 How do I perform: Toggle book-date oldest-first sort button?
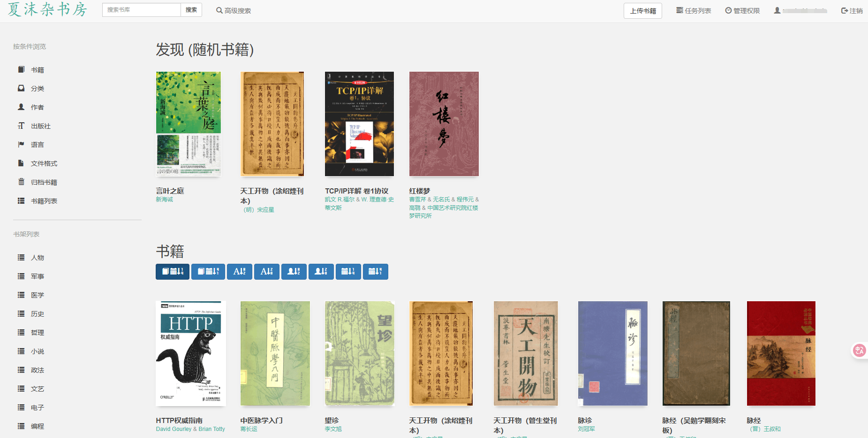(208, 272)
